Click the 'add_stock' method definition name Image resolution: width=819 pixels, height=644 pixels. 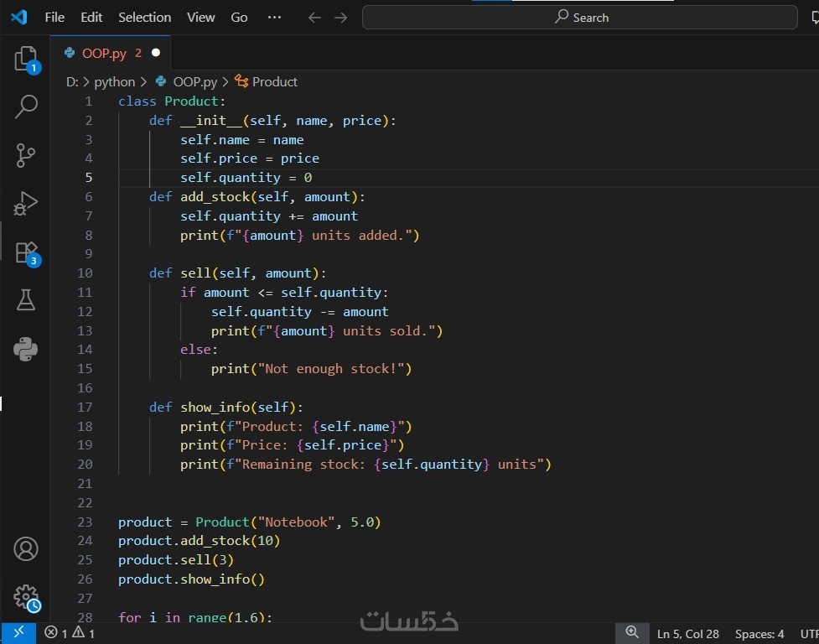pyautogui.click(x=215, y=197)
